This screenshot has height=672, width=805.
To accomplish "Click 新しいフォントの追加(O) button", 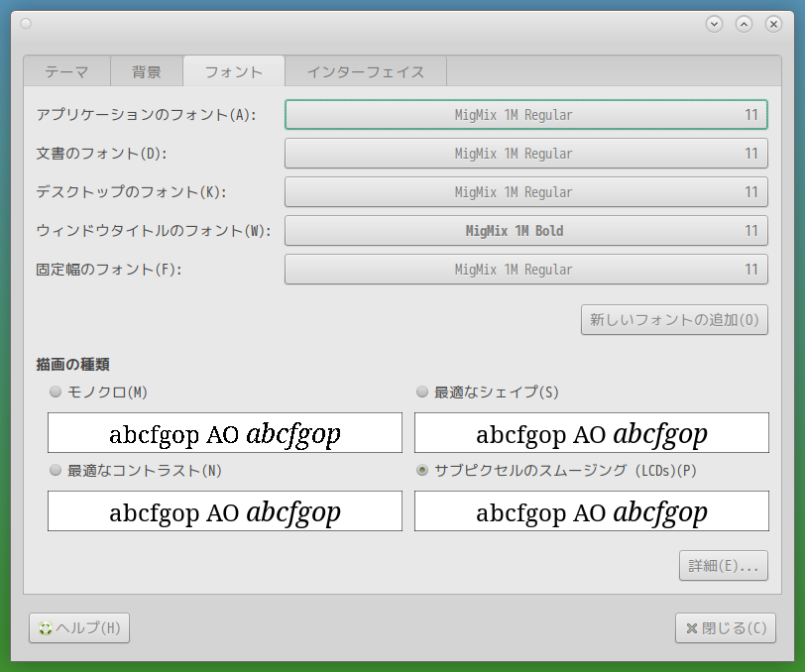I will [x=674, y=320].
